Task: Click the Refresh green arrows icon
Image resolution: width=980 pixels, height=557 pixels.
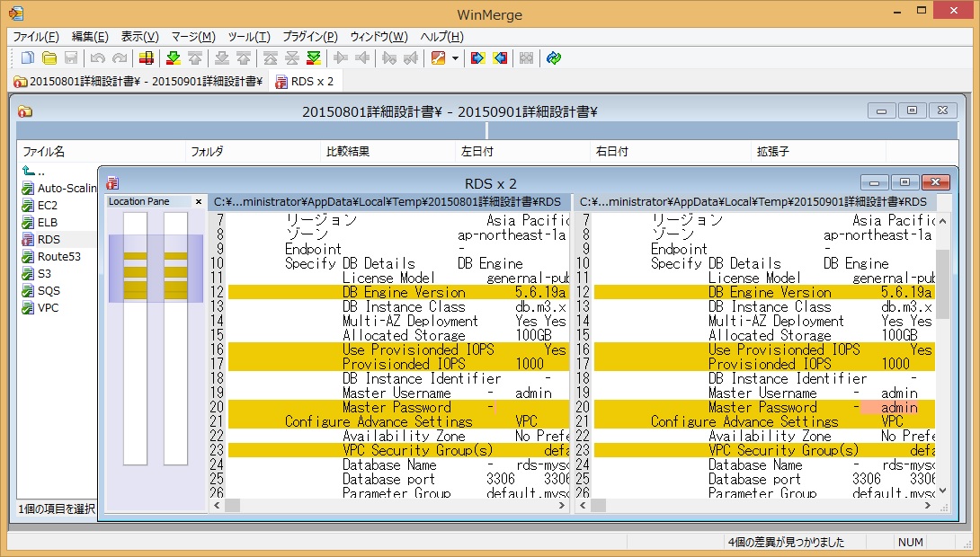Action: (x=554, y=58)
